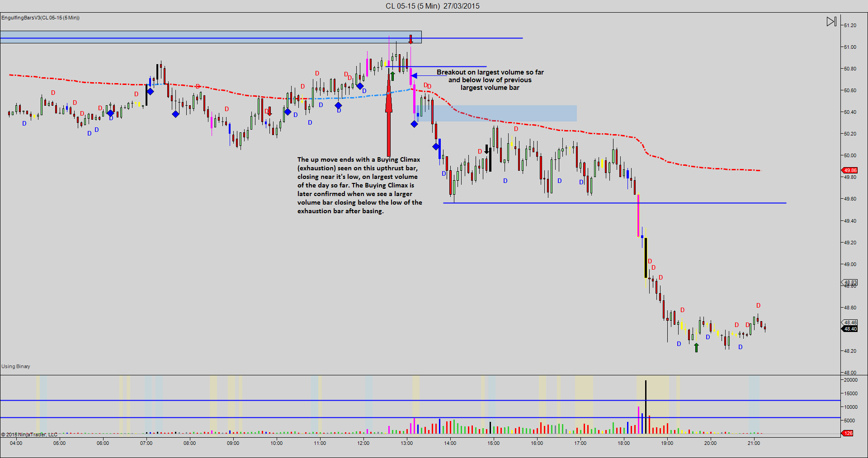The image size is (868, 458).
Task: Select the Breakout on largest volume annotation
Action: [x=490, y=80]
